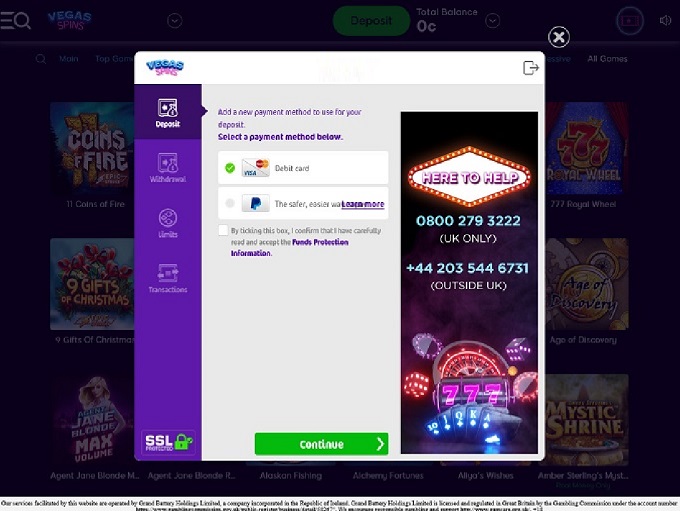The image size is (680, 511).
Task: Switch to the Main games tab
Action: click(69, 59)
